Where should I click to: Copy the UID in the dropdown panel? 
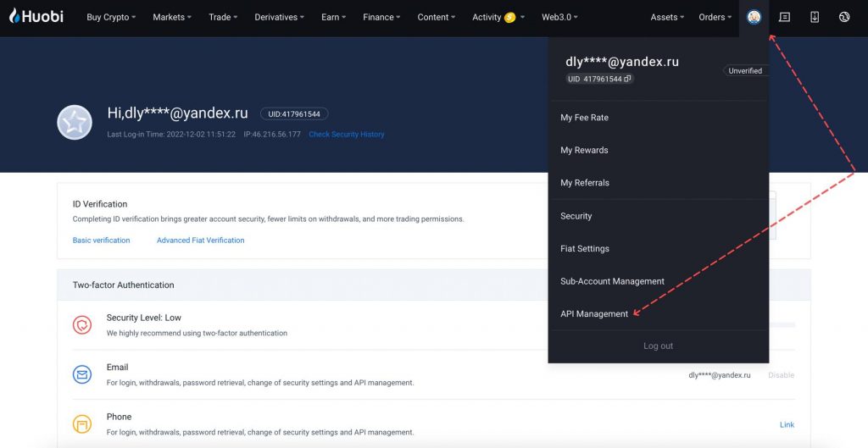(627, 79)
